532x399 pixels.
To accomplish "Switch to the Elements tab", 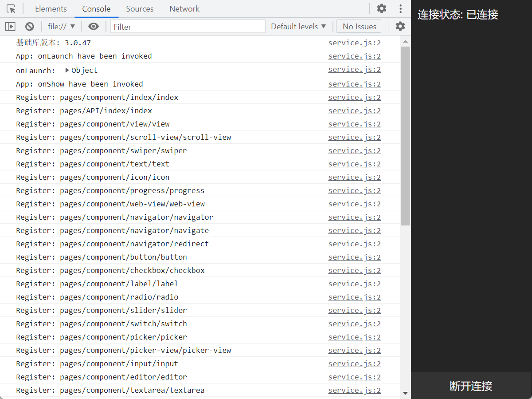I will tap(51, 9).
